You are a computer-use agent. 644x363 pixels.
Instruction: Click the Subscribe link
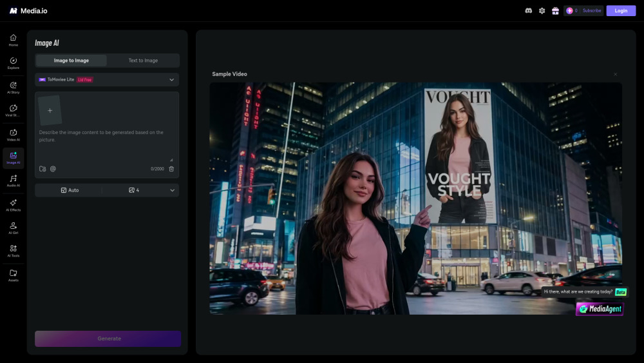[592, 11]
